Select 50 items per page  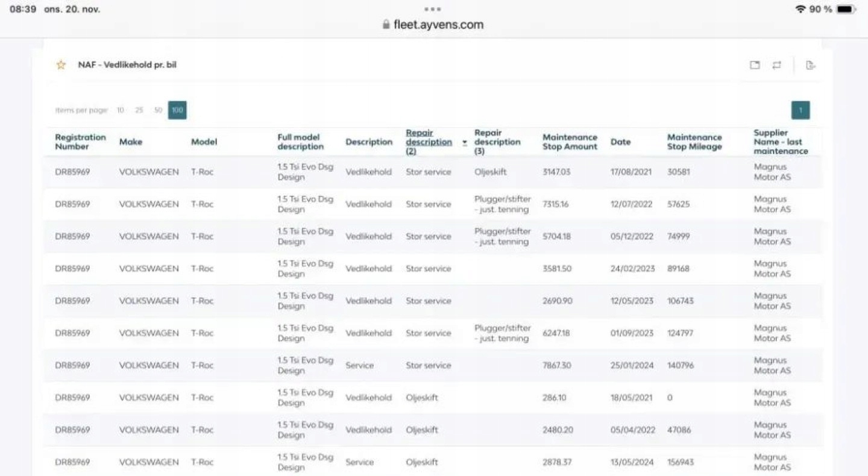(158, 110)
